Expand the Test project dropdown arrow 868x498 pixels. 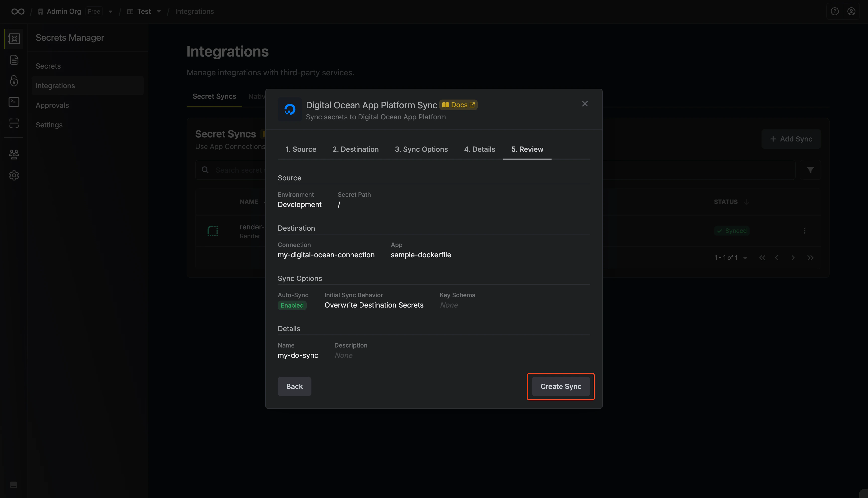[159, 12]
